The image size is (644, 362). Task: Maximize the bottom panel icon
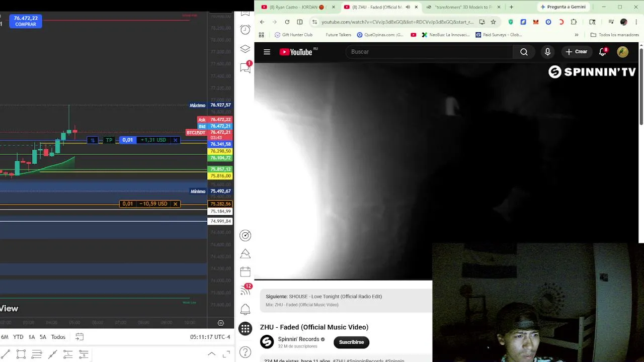click(x=226, y=354)
